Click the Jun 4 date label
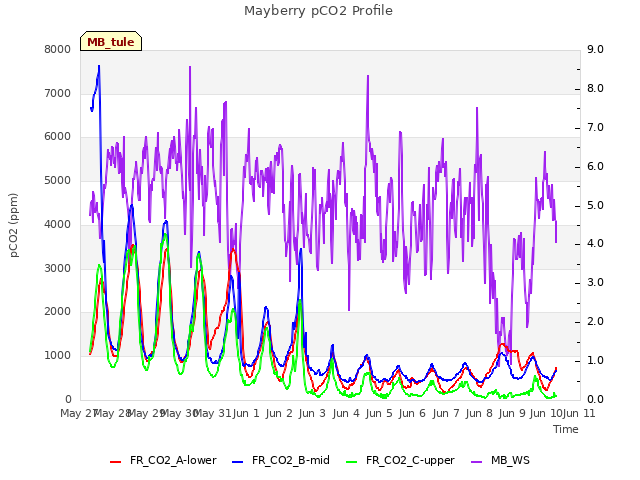 [x=346, y=413]
